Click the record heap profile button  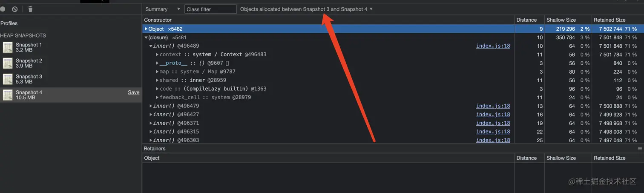coord(3,9)
